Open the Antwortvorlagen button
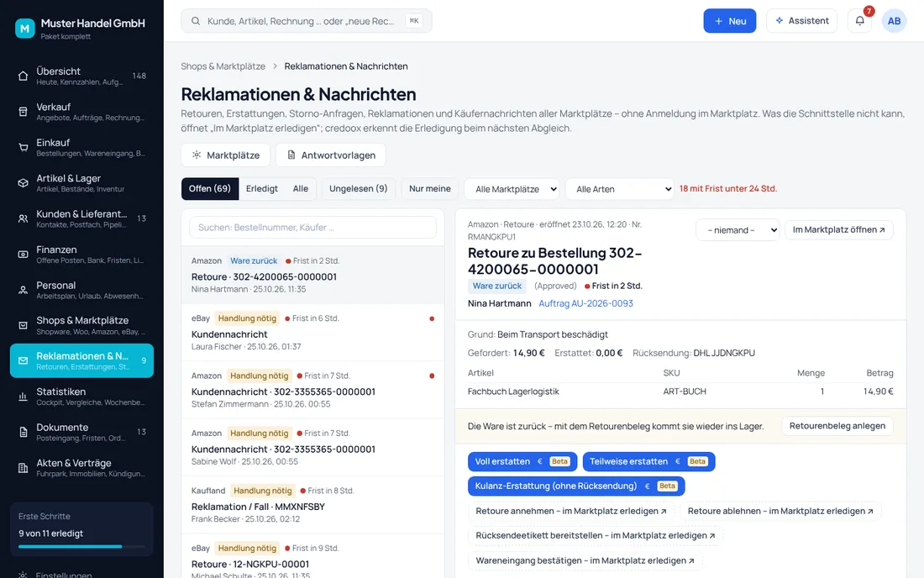This screenshot has width=924, height=578. 331,155
